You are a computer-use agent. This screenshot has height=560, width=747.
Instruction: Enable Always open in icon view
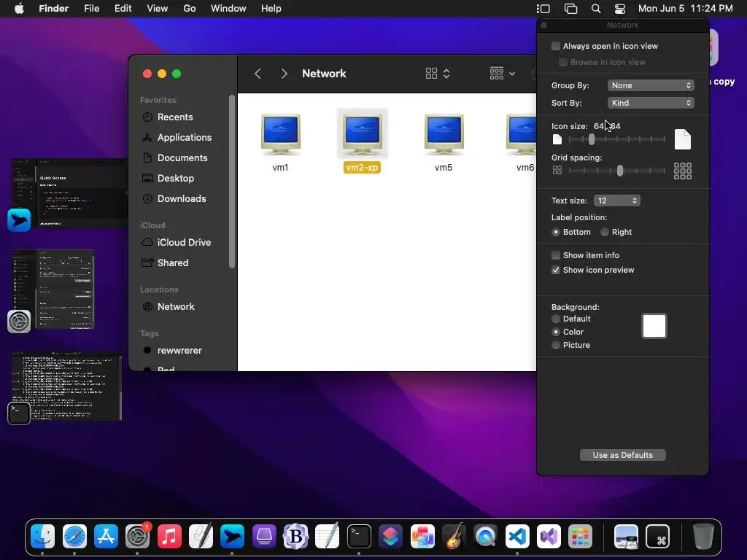pyautogui.click(x=555, y=46)
